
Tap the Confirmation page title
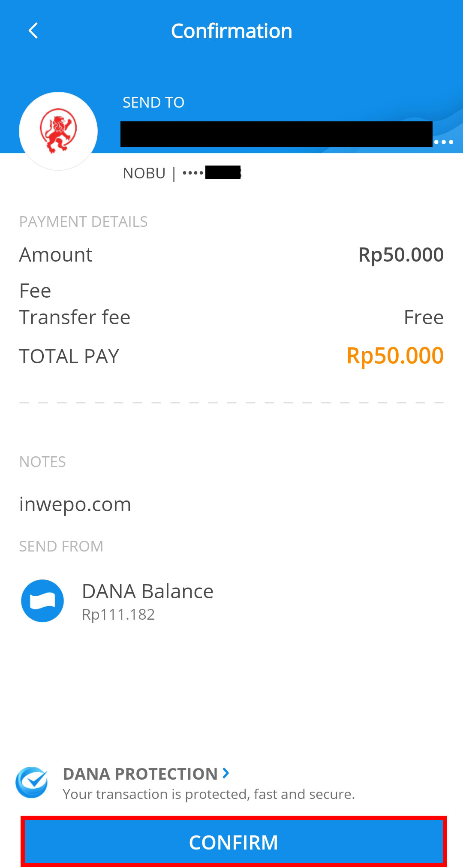click(x=231, y=31)
